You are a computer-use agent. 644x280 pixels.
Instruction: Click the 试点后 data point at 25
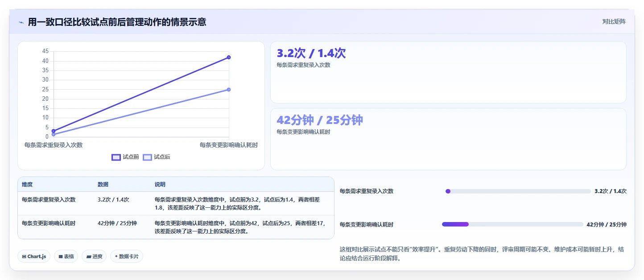[229, 90]
